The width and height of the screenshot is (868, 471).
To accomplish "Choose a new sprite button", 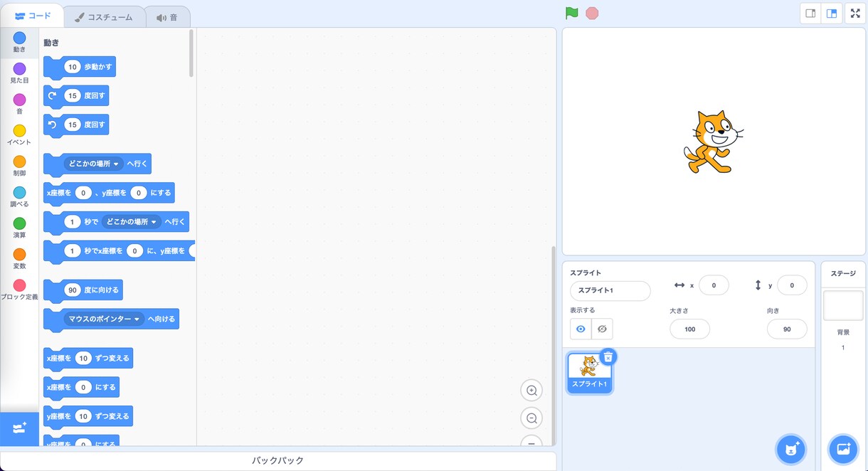I will (x=790, y=449).
